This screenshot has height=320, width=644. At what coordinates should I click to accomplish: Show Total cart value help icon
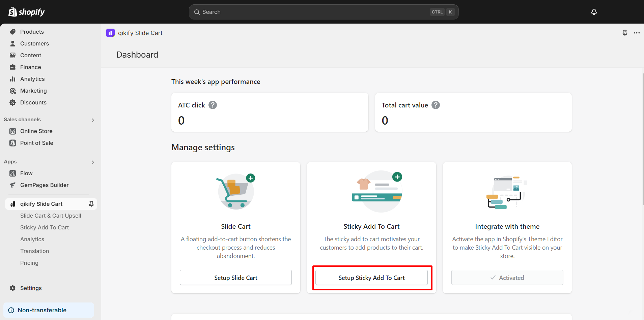point(436,105)
